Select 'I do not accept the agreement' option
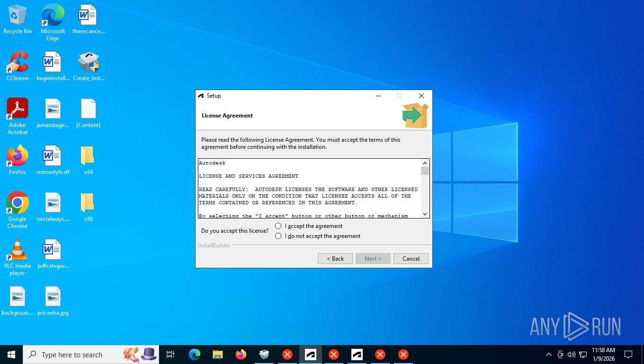 [278, 236]
